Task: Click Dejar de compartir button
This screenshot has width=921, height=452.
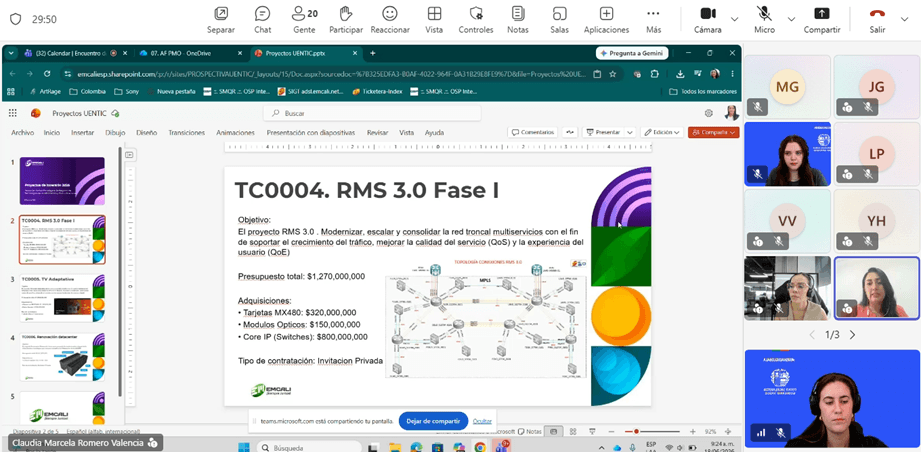Action: pyautogui.click(x=433, y=421)
